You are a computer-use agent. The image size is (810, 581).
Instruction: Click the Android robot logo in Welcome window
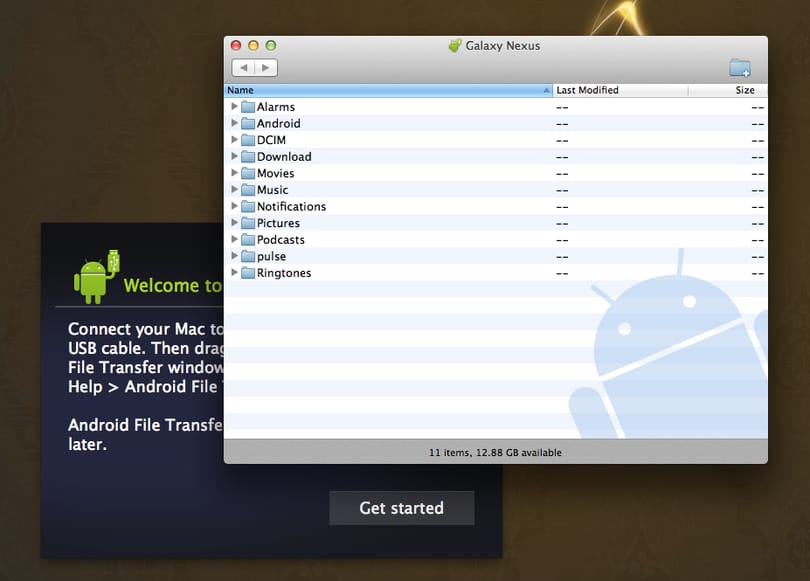(x=97, y=277)
